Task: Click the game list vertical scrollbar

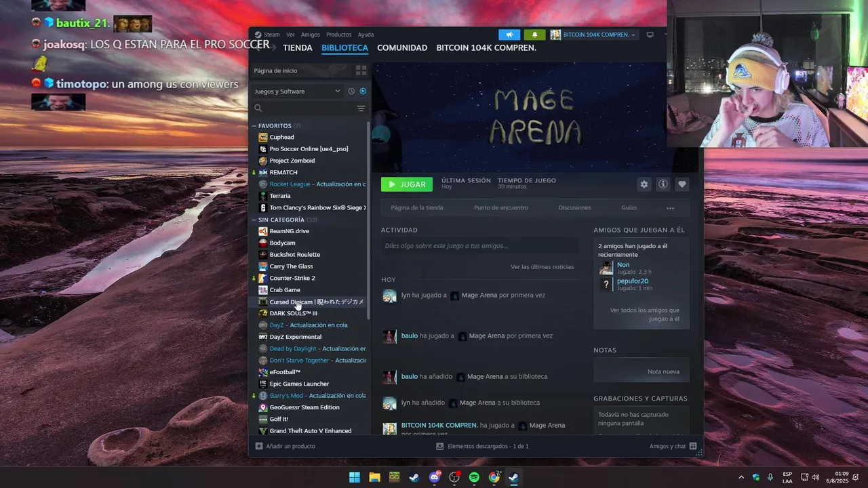Action: pyautogui.click(x=369, y=221)
